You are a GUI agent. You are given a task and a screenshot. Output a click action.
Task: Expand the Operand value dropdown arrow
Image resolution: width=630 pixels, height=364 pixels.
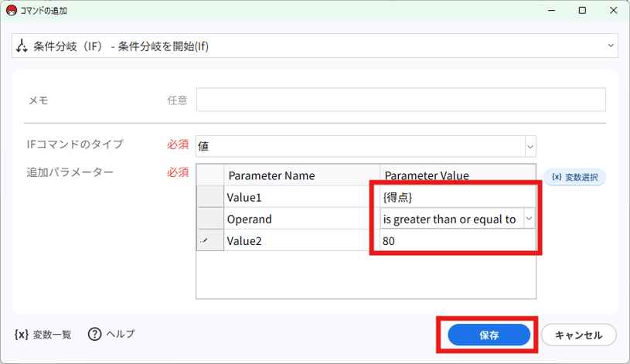coord(530,219)
